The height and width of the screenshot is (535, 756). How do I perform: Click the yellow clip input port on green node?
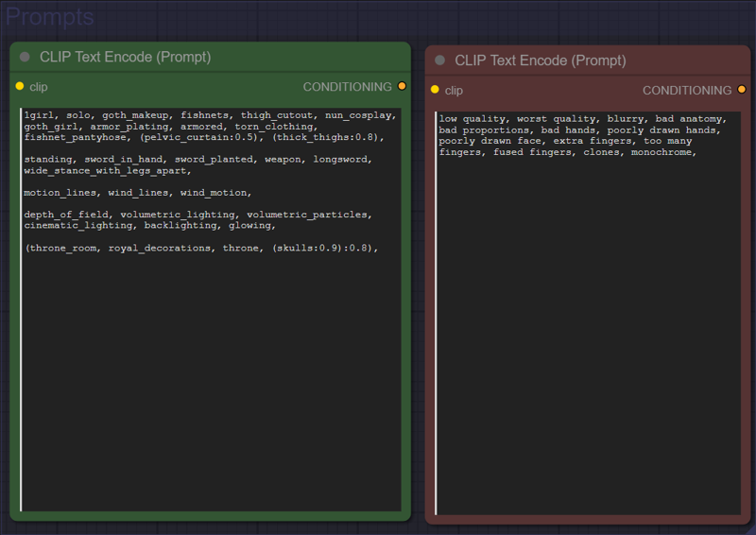(20, 87)
